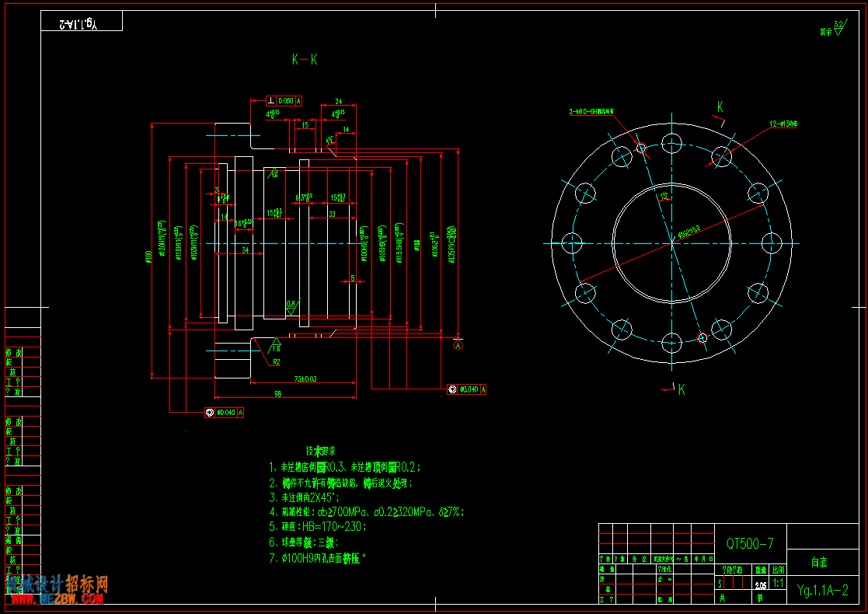This screenshot has width=868, height=614.
Task: Click the Yg.1.1A-2 drawing number in title block
Action: [x=823, y=590]
